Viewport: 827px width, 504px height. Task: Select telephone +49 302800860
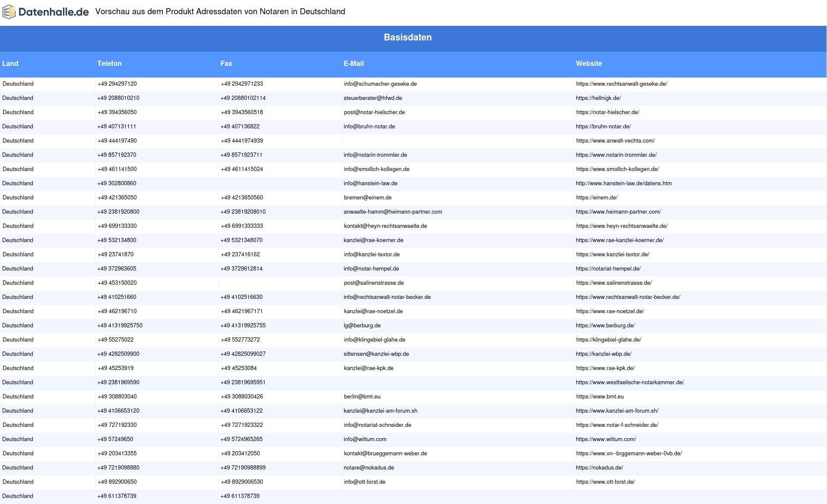tap(117, 184)
